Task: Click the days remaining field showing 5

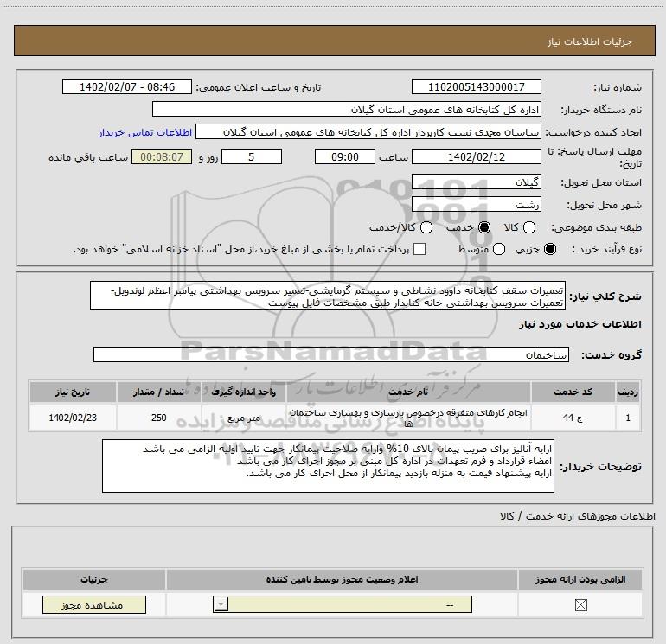Action: (252, 157)
